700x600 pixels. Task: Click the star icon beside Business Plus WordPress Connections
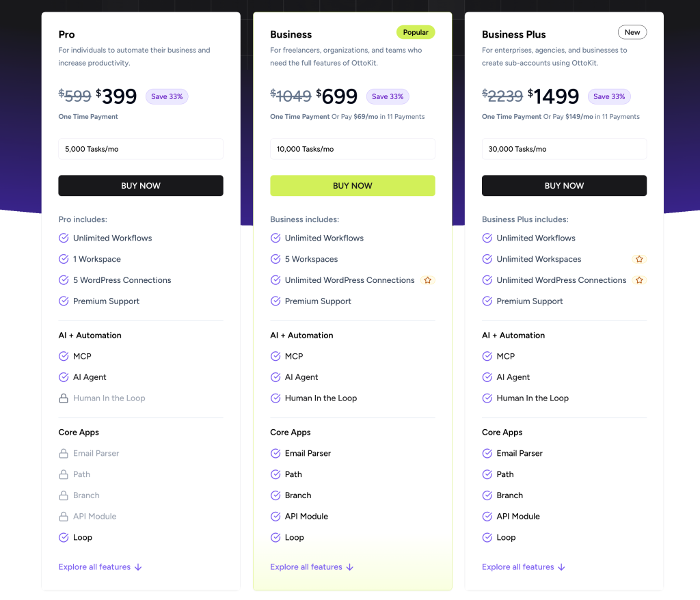(x=639, y=280)
